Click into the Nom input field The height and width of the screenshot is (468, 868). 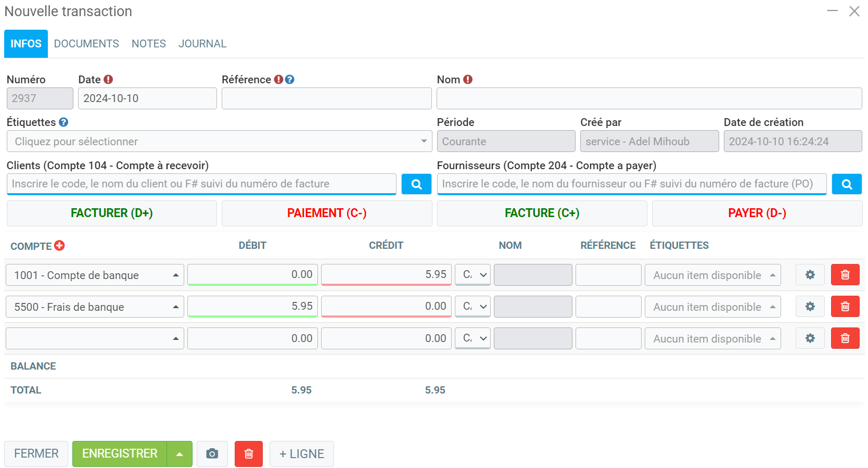pos(649,99)
